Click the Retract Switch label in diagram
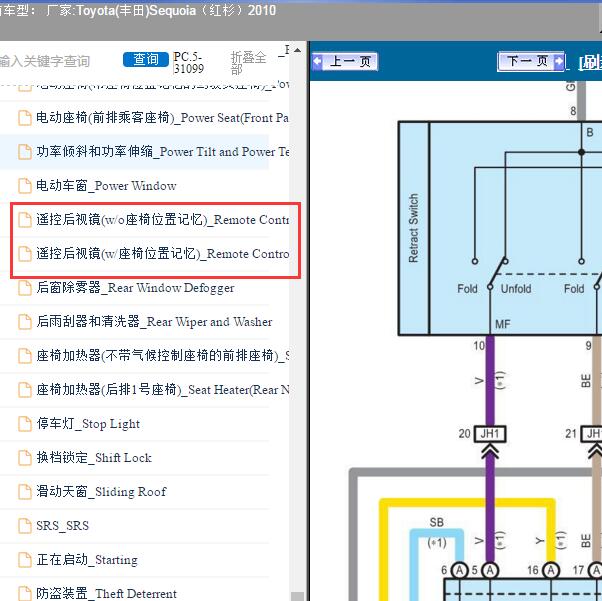The width and height of the screenshot is (602, 601). [x=413, y=228]
